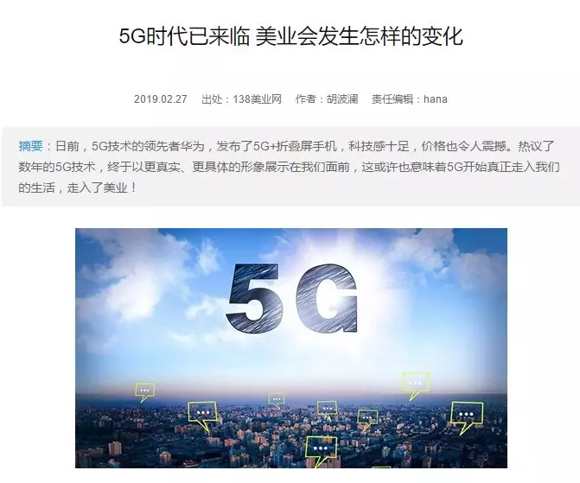Select the publish date 2019.02.27

coord(161,99)
